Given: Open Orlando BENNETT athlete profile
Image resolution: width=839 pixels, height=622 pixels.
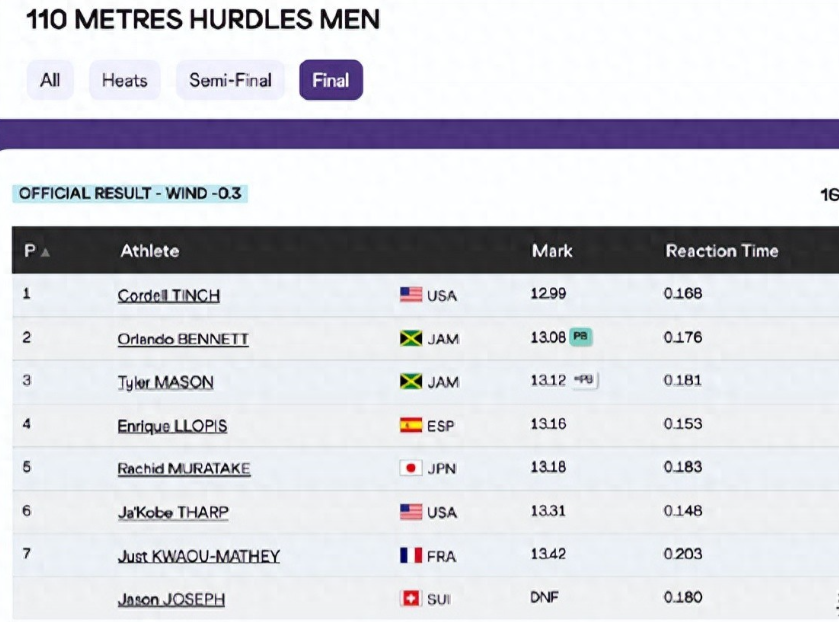Looking at the screenshot, I should [183, 339].
